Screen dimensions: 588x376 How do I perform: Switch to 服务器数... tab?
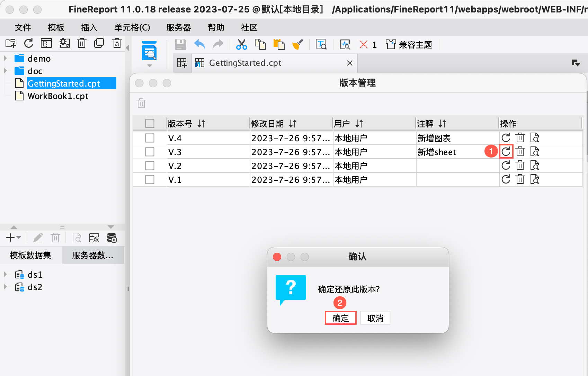[x=93, y=255]
